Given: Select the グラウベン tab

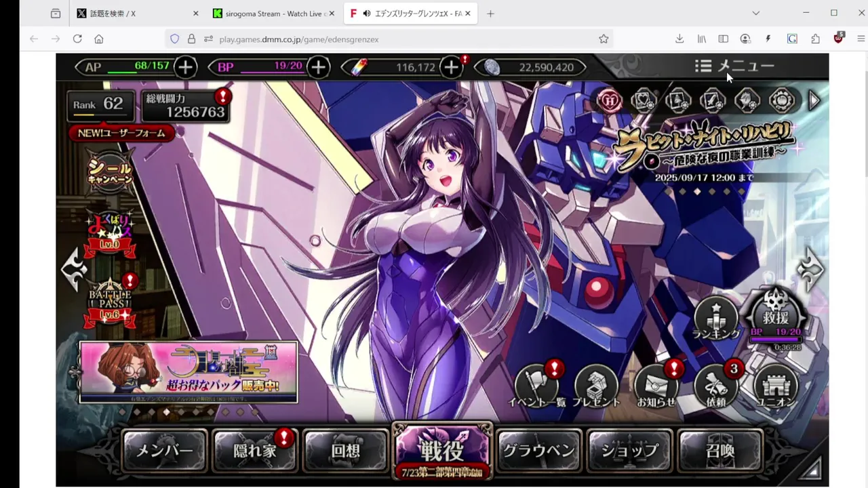Looking at the screenshot, I should tap(539, 450).
